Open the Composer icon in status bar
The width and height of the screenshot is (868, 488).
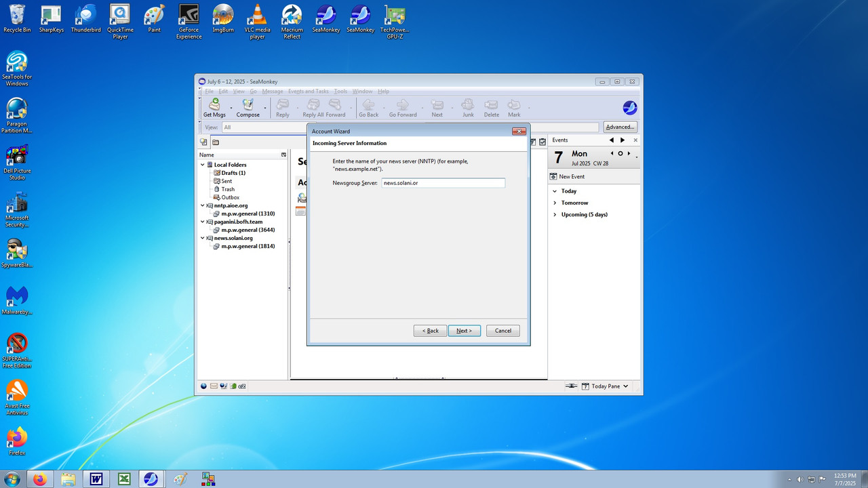[x=223, y=386]
